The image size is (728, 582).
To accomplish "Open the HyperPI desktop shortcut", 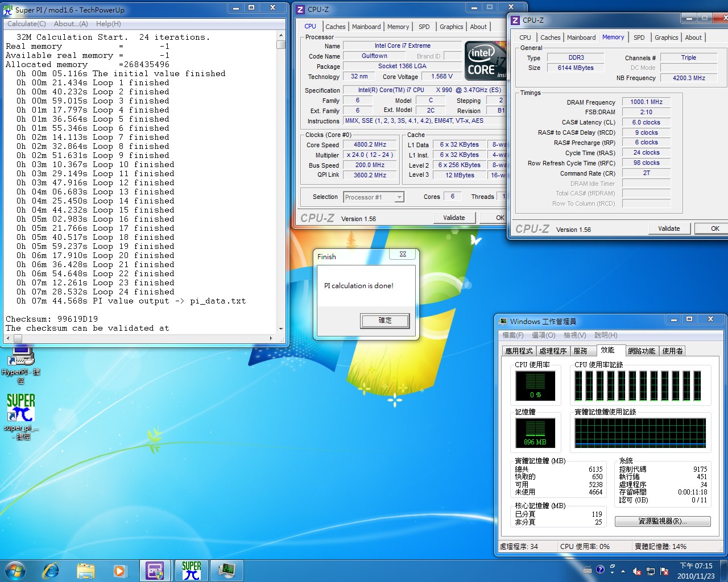I will (21, 364).
